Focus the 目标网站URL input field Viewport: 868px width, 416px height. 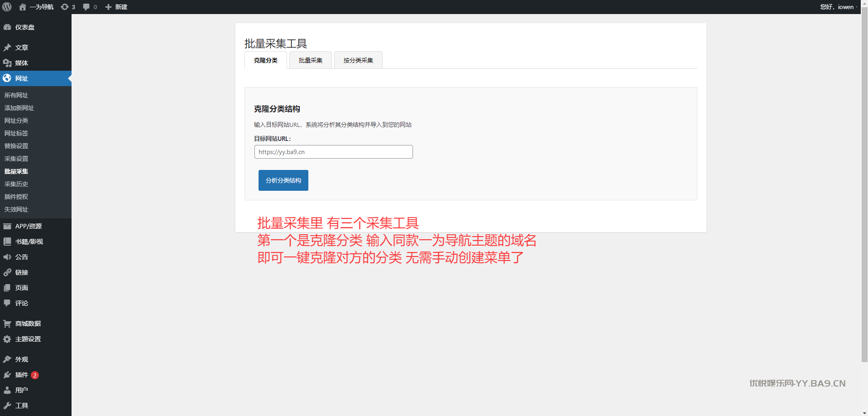(x=333, y=152)
